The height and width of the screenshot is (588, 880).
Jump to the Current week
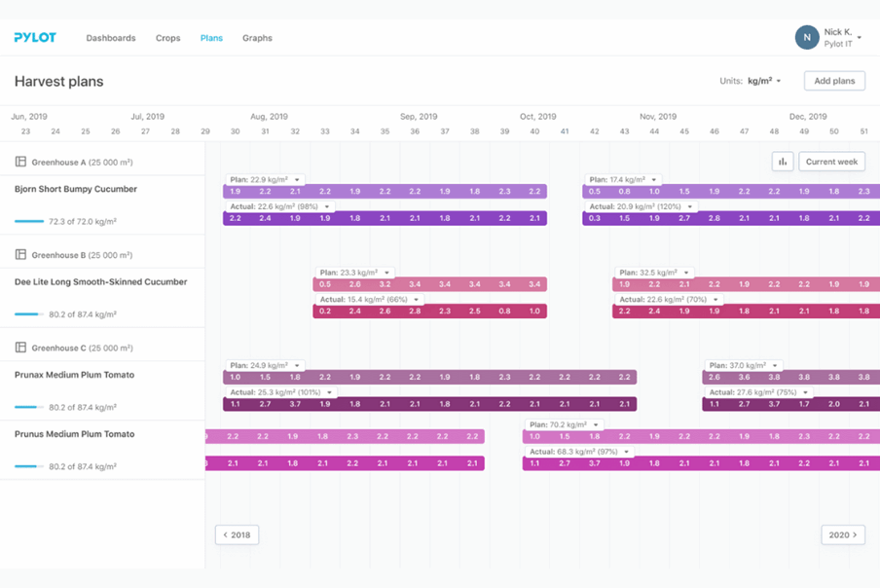(831, 162)
